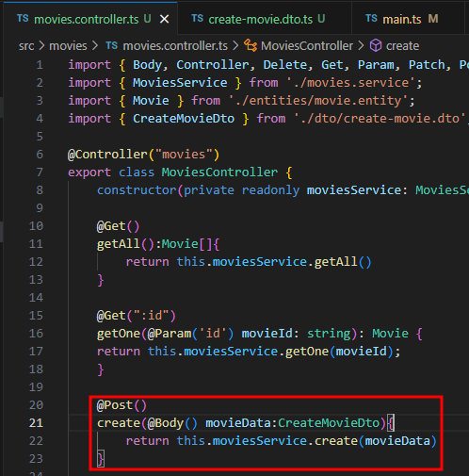Click the Delete import on line 1
Viewport: 469px width, 476px height.
tap(285, 65)
